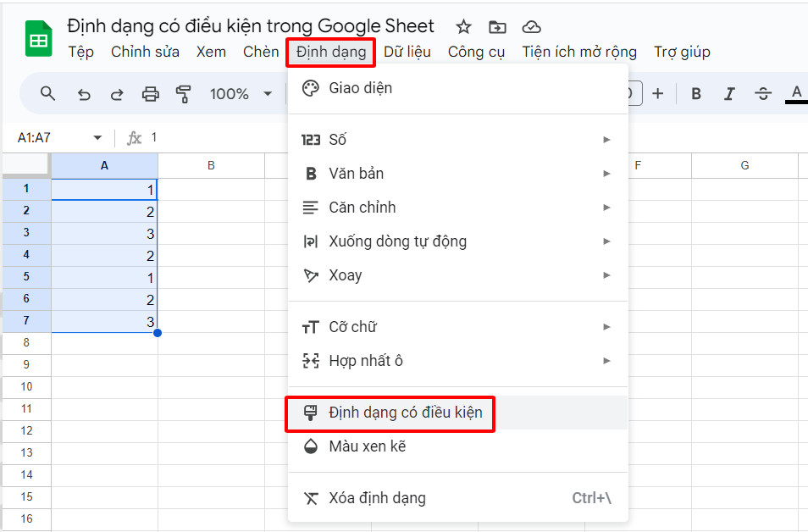This screenshot has width=808, height=532.
Task: Open the Print icon
Action: click(151, 93)
